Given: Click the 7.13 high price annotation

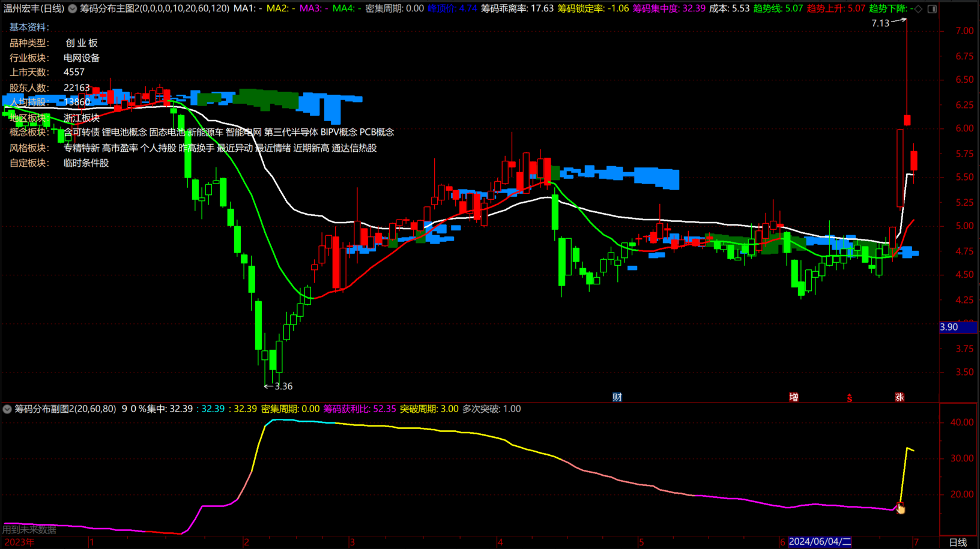Looking at the screenshot, I should point(880,23).
